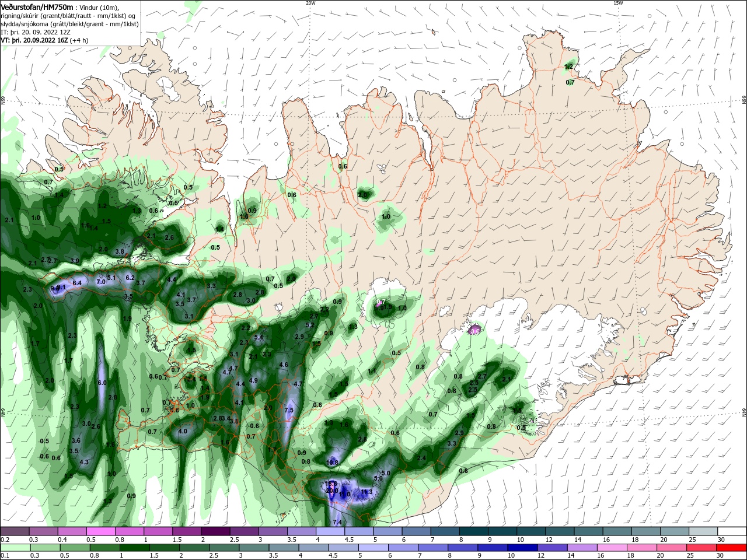
Task: Select the lavender 5 swatch in bottom legend row
Action: click(x=373, y=548)
